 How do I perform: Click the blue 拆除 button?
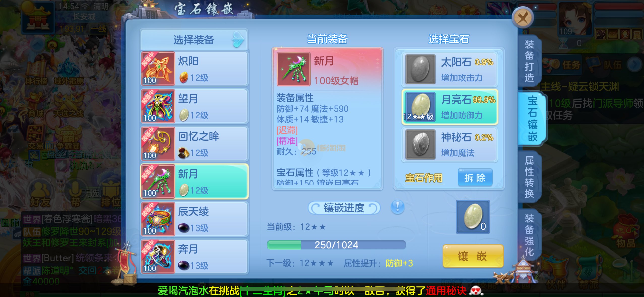tap(475, 178)
